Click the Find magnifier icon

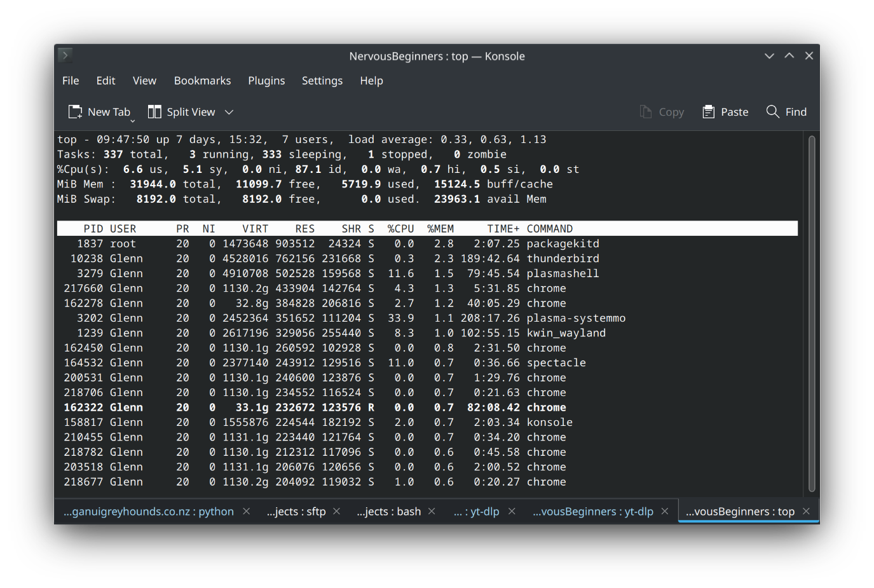[773, 112]
